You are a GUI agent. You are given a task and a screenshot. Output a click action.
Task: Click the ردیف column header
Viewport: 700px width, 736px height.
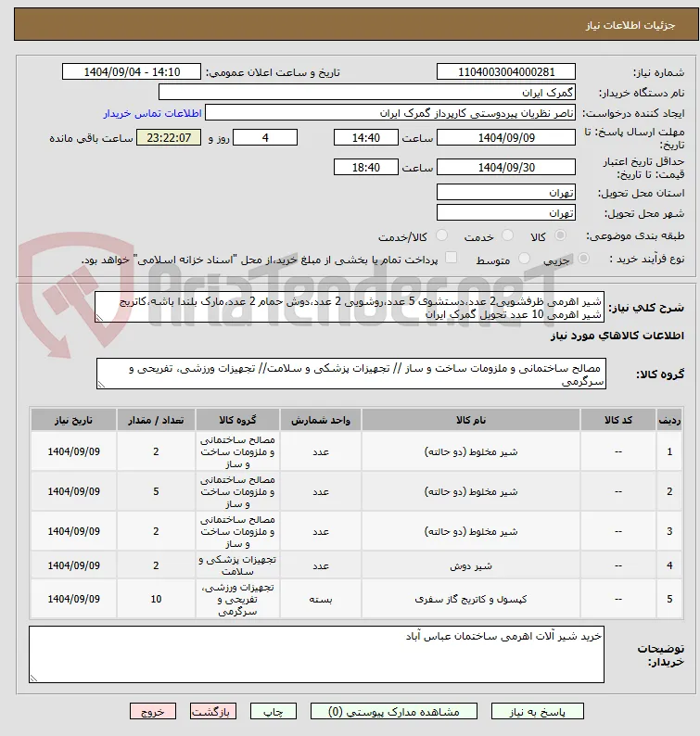(669, 420)
